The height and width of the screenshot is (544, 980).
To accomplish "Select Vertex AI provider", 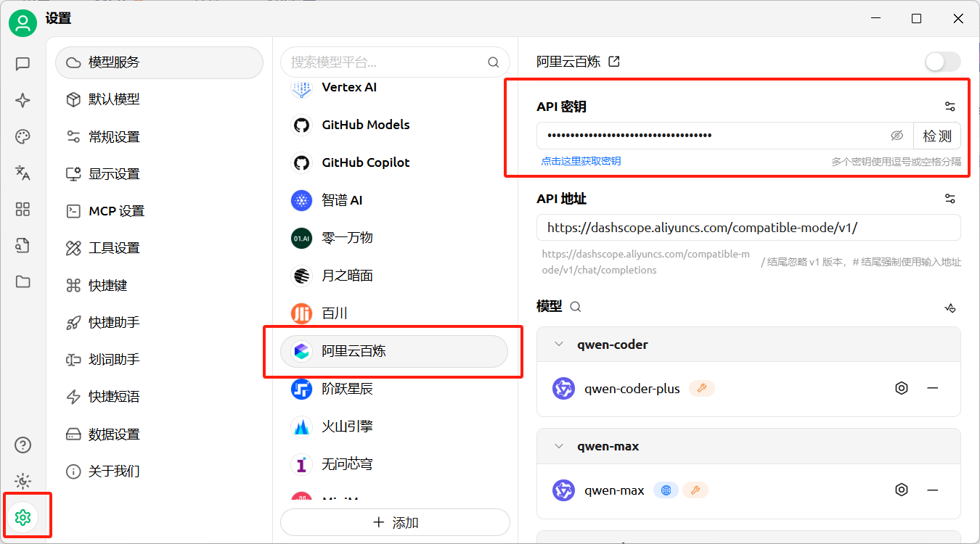I will (x=394, y=87).
